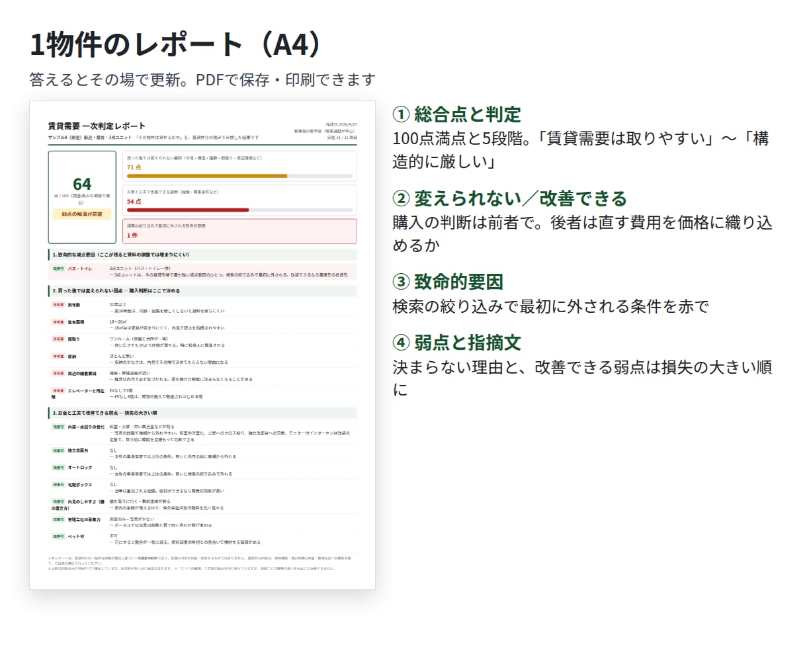Image resolution: width=807 pixels, height=672 pixels.
Task: Click the 間取り row label
Action: coord(74,339)
